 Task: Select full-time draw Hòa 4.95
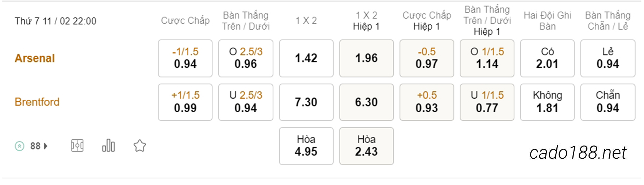point(306,146)
